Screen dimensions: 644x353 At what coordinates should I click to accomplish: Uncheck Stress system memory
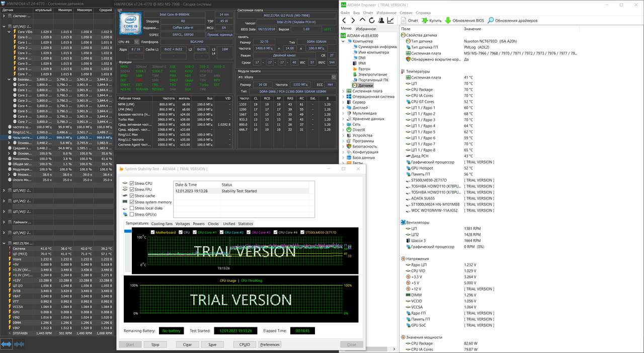click(x=132, y=202)
